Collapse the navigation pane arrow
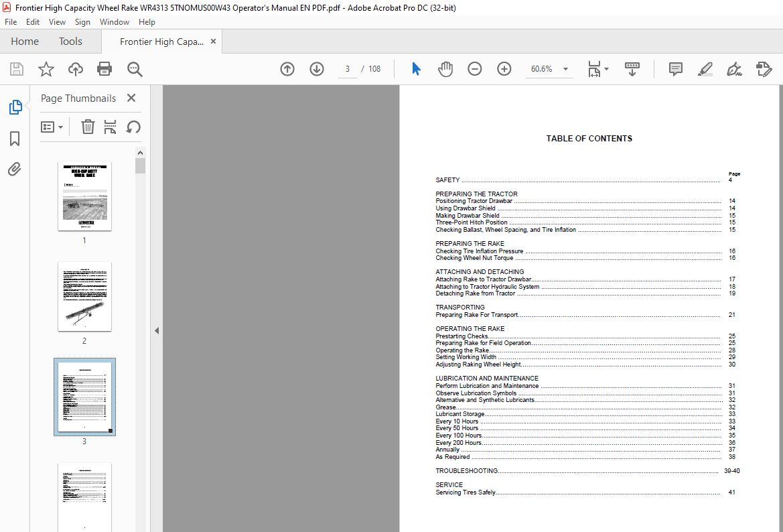Viewport: 783px width, 532px height. [x=157, y=331]
